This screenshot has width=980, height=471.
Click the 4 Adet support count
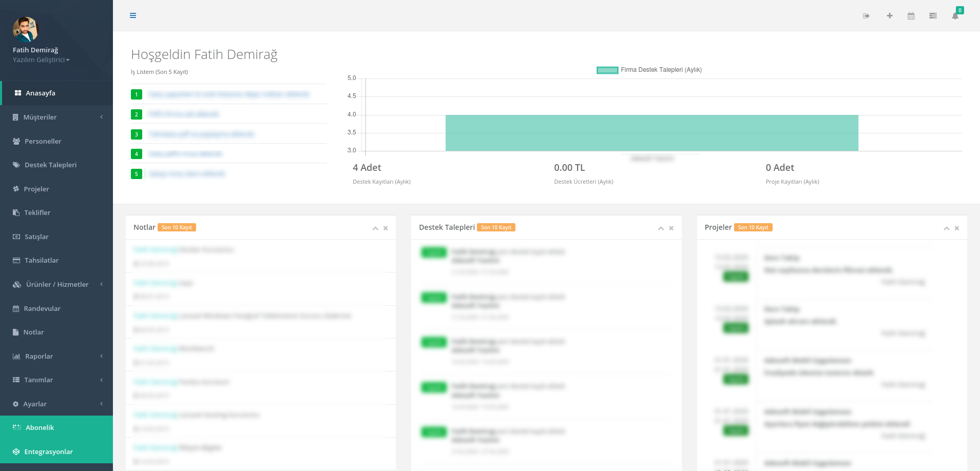(x=367, y=168)
